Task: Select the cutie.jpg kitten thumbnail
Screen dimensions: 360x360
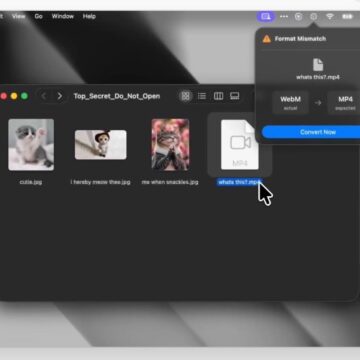Action: 31,145
